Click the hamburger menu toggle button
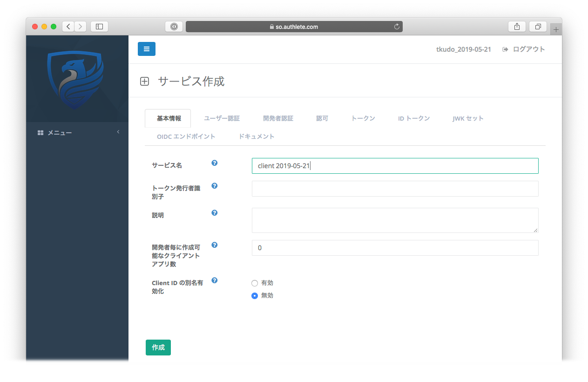588x382 pixels. click(146, 49)
